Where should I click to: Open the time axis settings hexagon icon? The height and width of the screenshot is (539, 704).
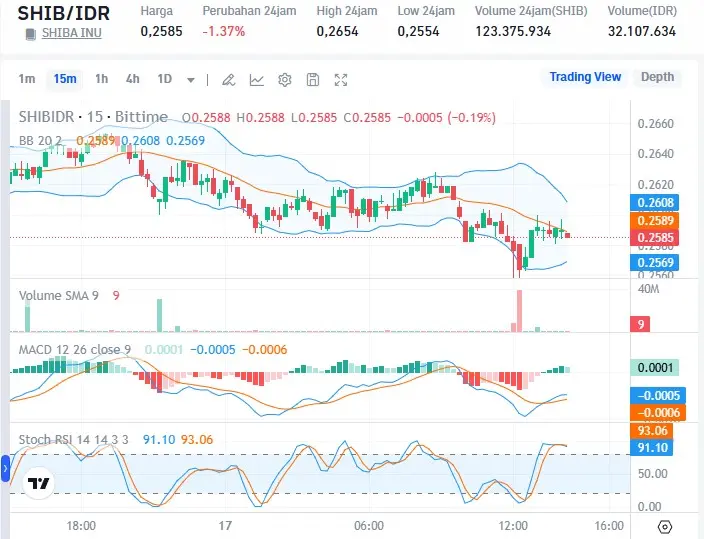664,526
